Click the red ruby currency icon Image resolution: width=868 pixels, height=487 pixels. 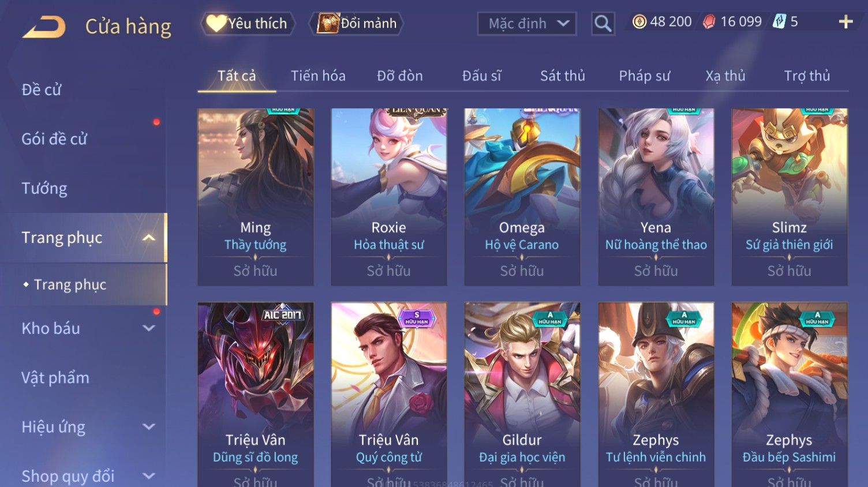[x=709, y=22]
